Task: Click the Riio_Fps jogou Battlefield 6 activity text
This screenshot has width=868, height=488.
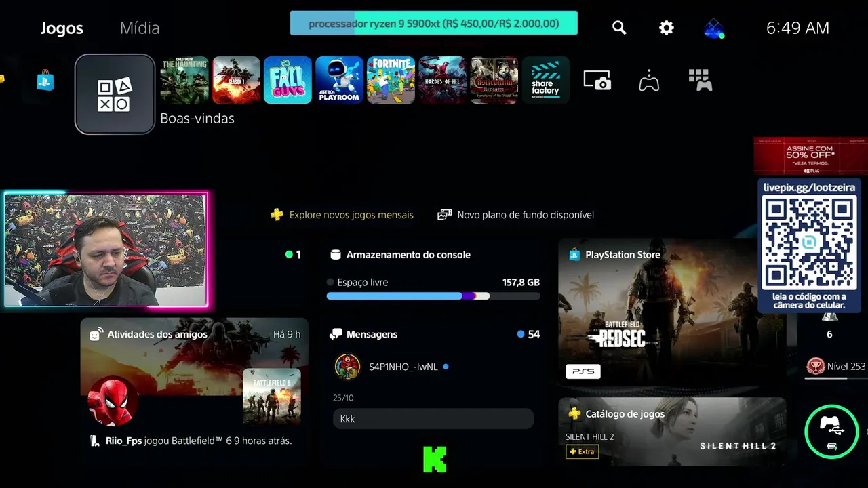Action: click(x=199, y=441)
